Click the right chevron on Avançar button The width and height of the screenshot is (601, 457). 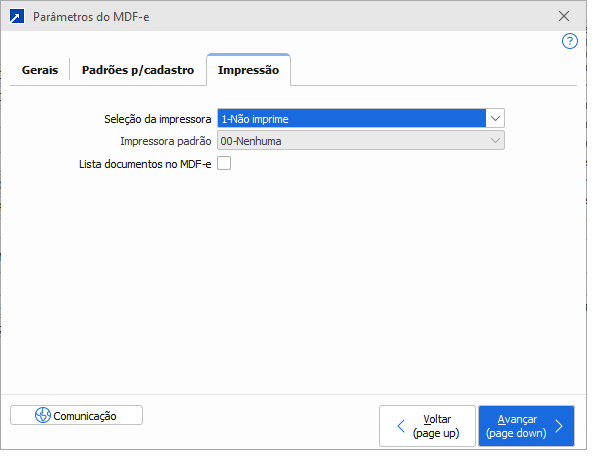tap(559, 426)
